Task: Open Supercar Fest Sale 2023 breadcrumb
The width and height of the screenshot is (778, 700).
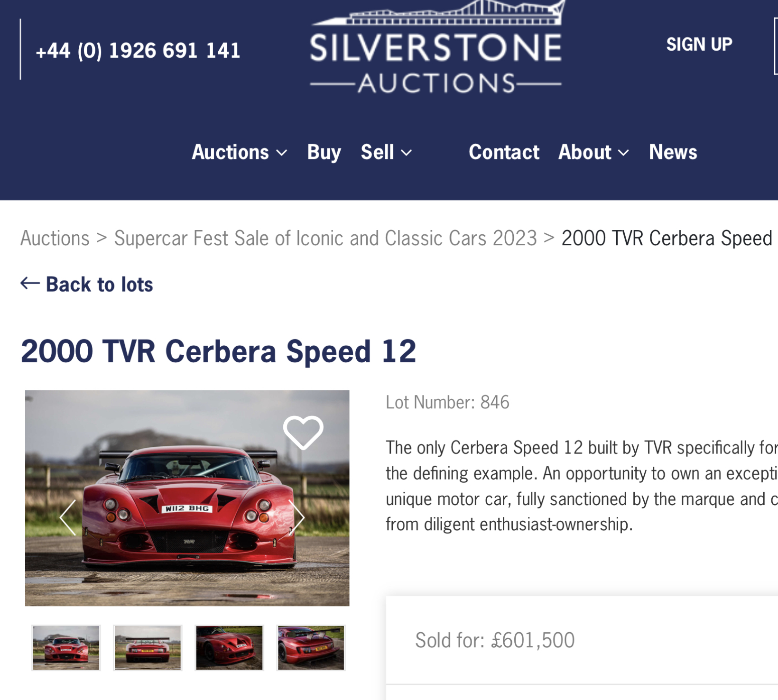Action: (325, 238)
